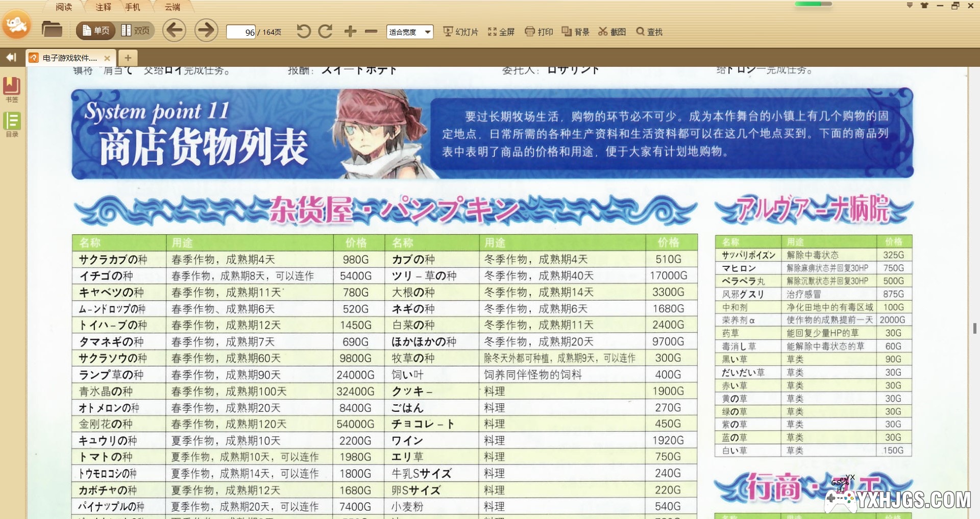Viewport: 980px width, 519px height.
Task: Expand the 适合宽度 zoom dropdown
Action: click(x=427, y=32)
